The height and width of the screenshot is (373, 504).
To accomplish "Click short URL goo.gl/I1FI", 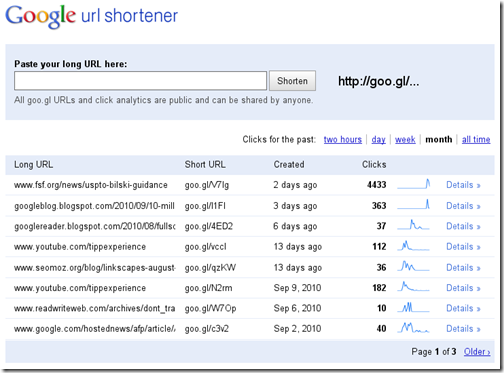I will point(205,206).
